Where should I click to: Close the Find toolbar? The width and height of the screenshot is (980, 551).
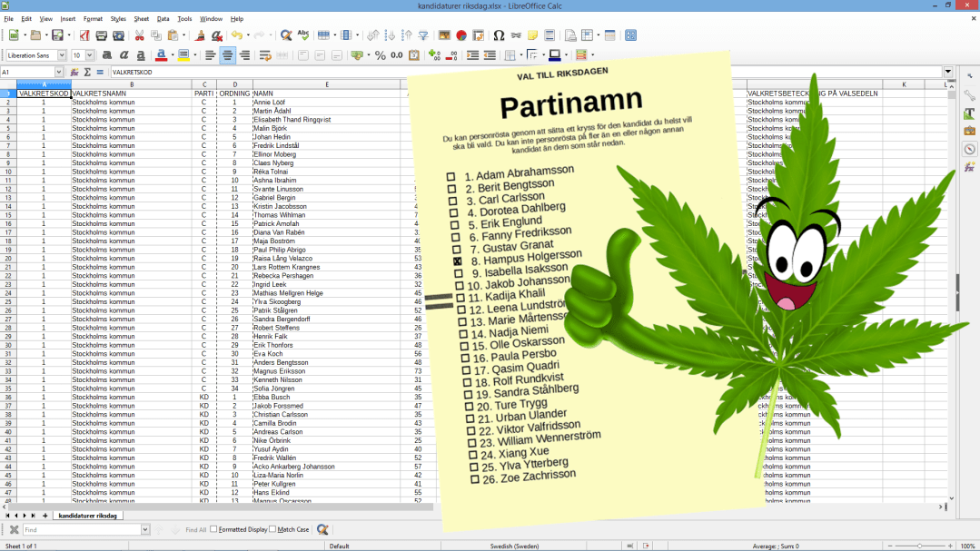pos(14,529)
